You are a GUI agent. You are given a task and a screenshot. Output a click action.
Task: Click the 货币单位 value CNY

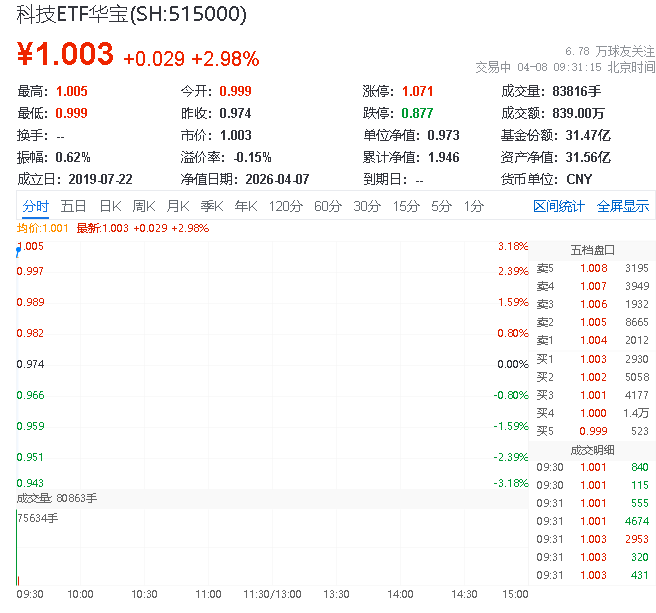click(579, 180)
